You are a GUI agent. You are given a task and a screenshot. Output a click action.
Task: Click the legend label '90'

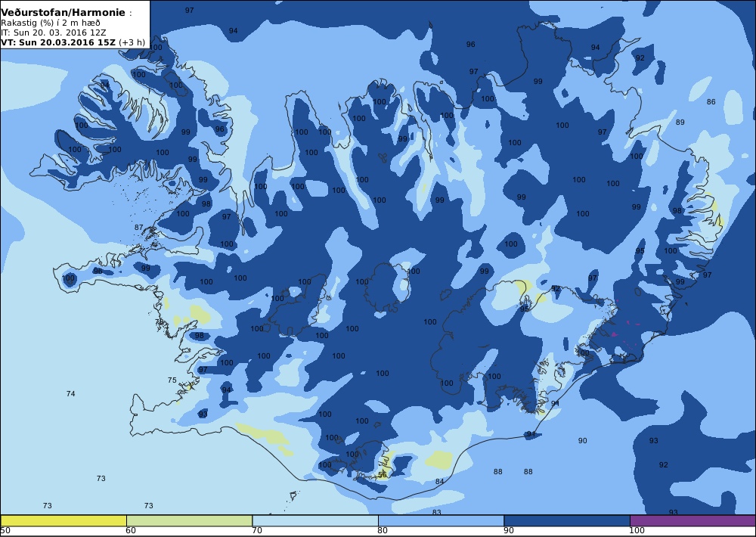coord(509,531)
